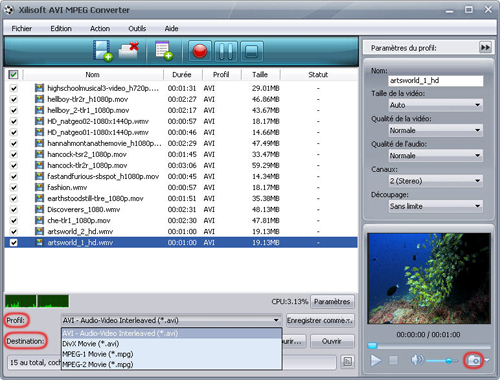Click the file icon of earthstoodstill-tlre_1080p.mov

(x=39, y=198)
